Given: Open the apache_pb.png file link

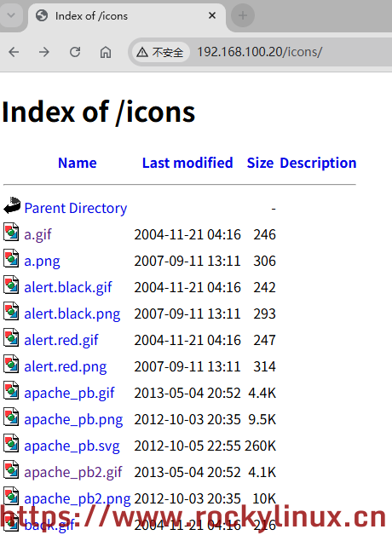Looking at the screenshot, I should (73, 420).
